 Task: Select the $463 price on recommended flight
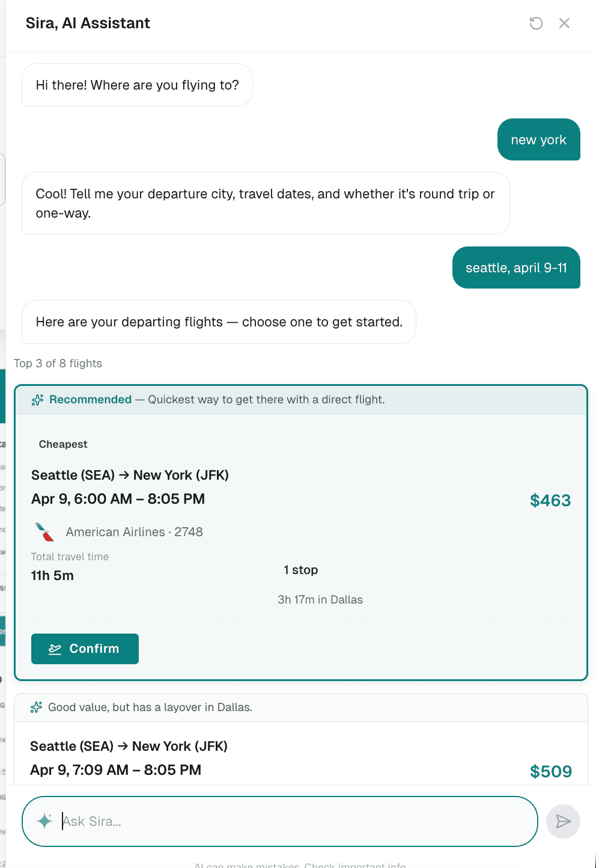point(550,500)
